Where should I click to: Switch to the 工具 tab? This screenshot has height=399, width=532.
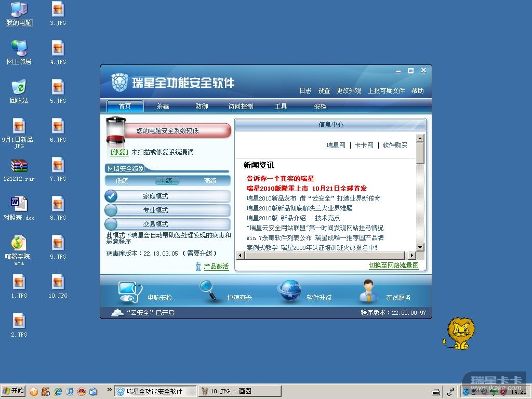pyautogui.click(x=281, y=106)
